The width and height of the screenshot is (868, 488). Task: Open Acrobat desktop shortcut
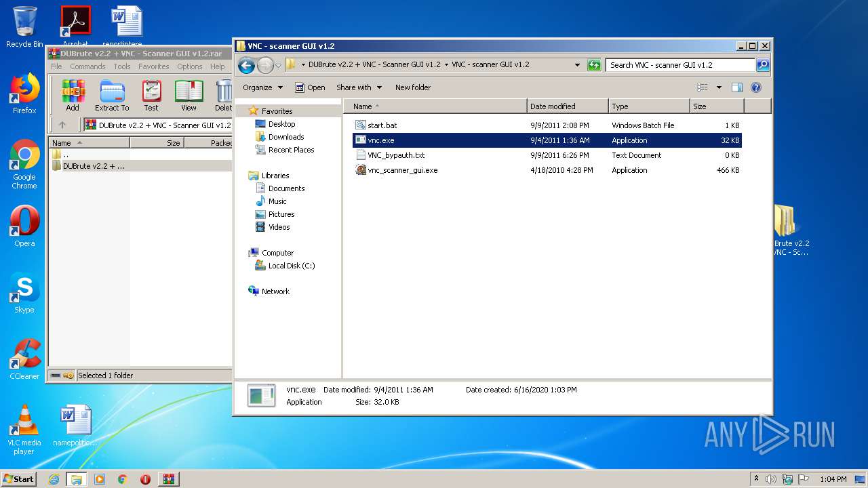75,26
